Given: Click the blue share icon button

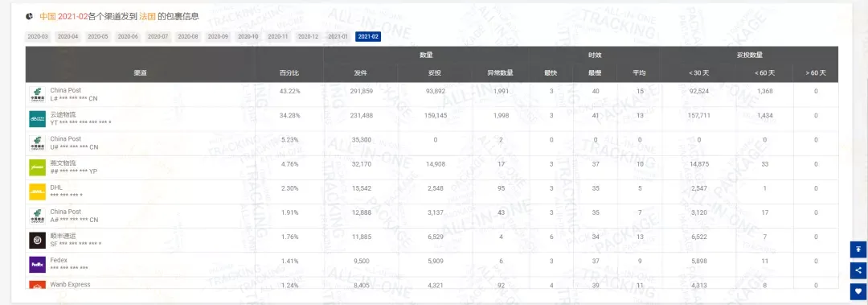Looking at the screenshot, I should [x=858, y=270].
